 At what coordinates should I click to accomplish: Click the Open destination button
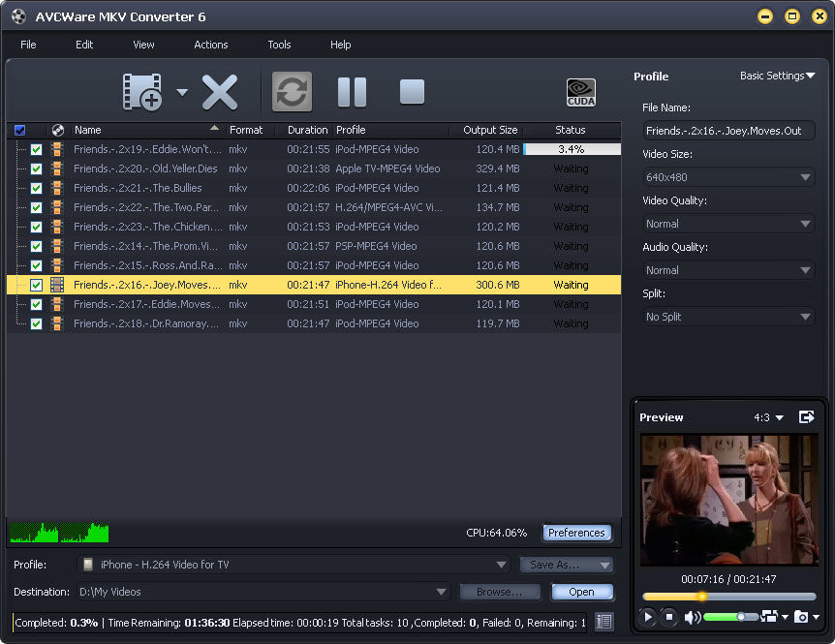point(581,592)
